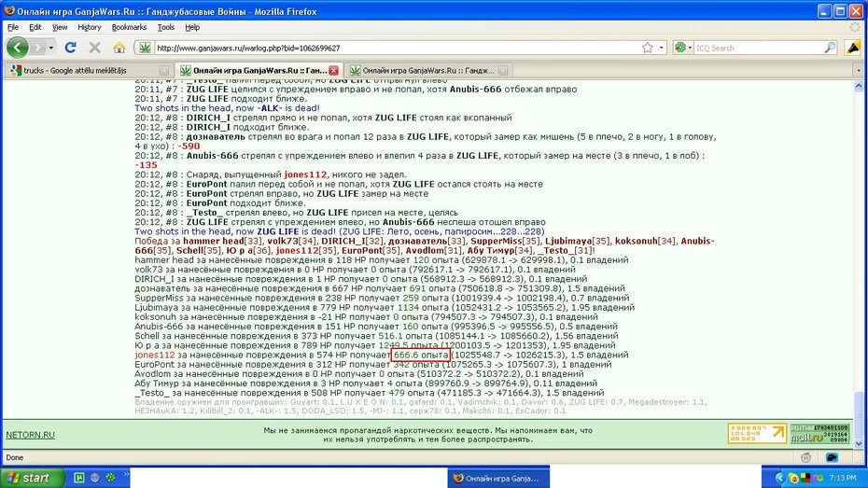Open the Bookmarks menu
The width and height of the screenshot is (868, 488).
129,27
